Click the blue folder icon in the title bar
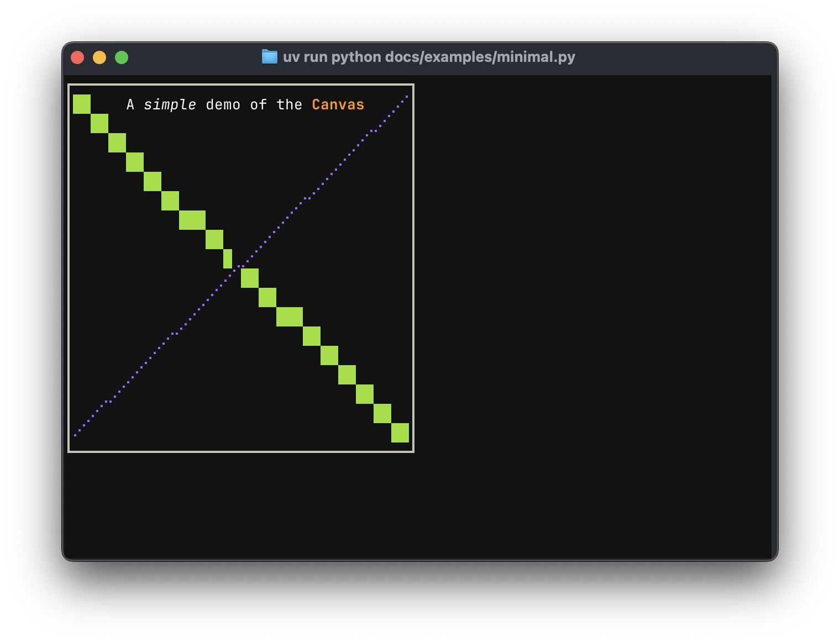 tap(269, 57)
